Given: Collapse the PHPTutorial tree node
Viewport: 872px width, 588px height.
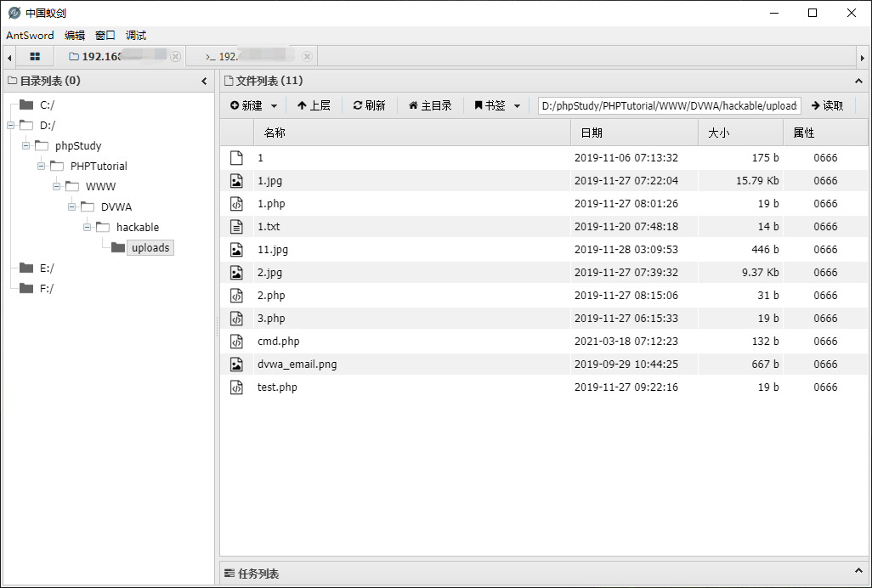Looking at the screenshot, I should point(41,167).
